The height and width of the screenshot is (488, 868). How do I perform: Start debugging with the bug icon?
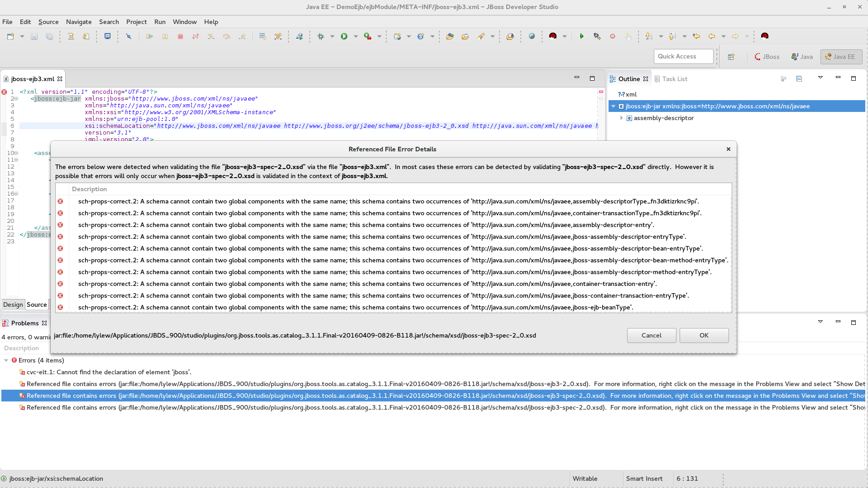pos(321,36)
